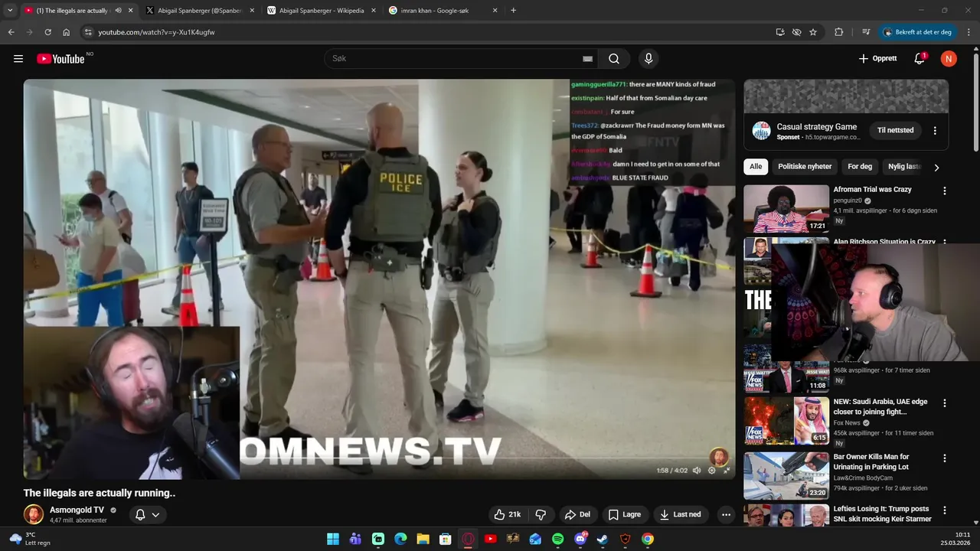The width and height of the screenshot is (980, 551).
Task: Click Til nettsted ad button
Action: click(895, 130)
